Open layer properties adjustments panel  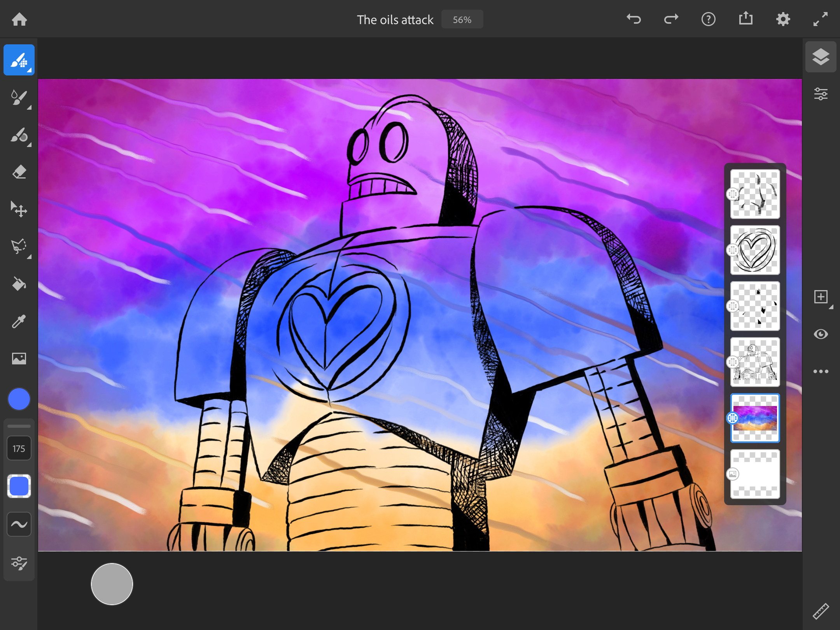click(x=821, y=93)
